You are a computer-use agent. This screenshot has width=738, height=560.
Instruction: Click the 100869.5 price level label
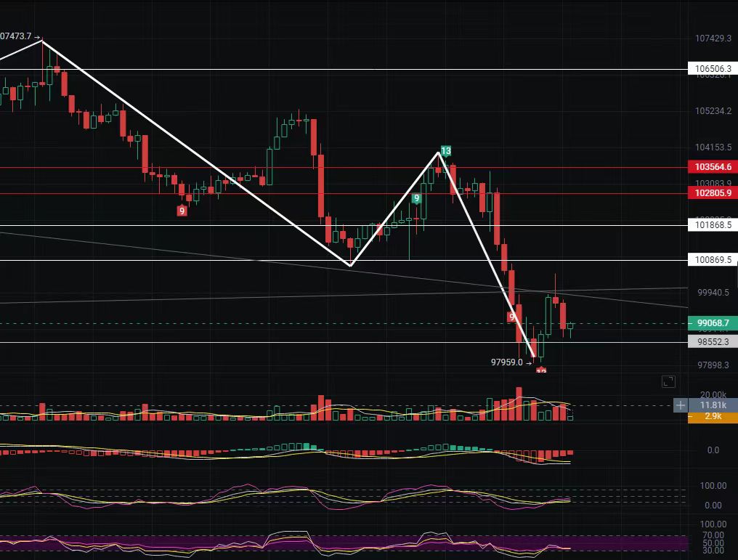712,259
